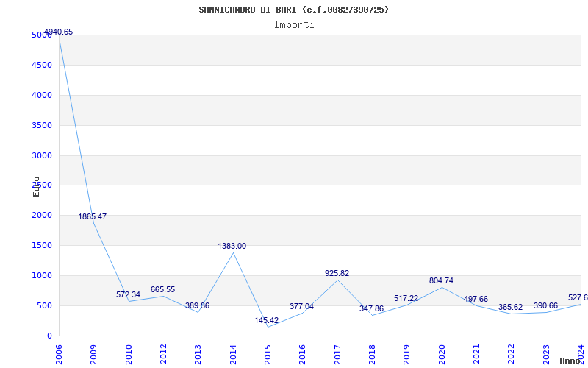Click the 2016 x-axis year label

(303, 355)
